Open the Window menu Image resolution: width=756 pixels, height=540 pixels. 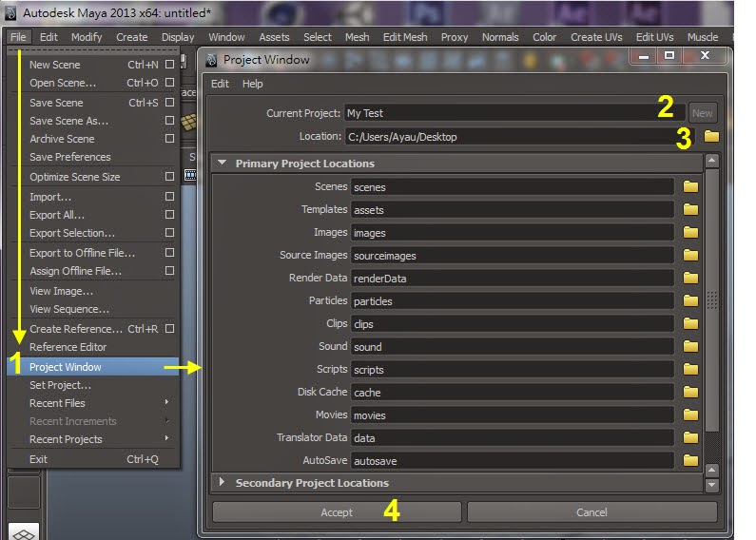pos(226,37)
